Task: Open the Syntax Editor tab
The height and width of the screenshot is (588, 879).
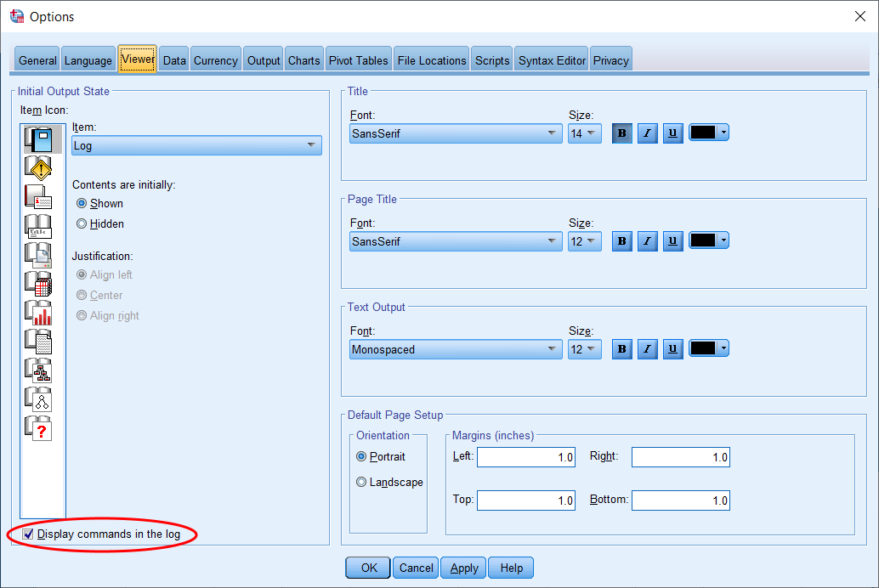Action: [552, 60]
